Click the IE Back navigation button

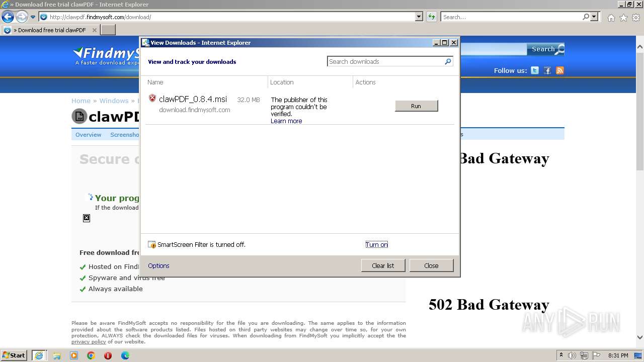coord(8,17)
